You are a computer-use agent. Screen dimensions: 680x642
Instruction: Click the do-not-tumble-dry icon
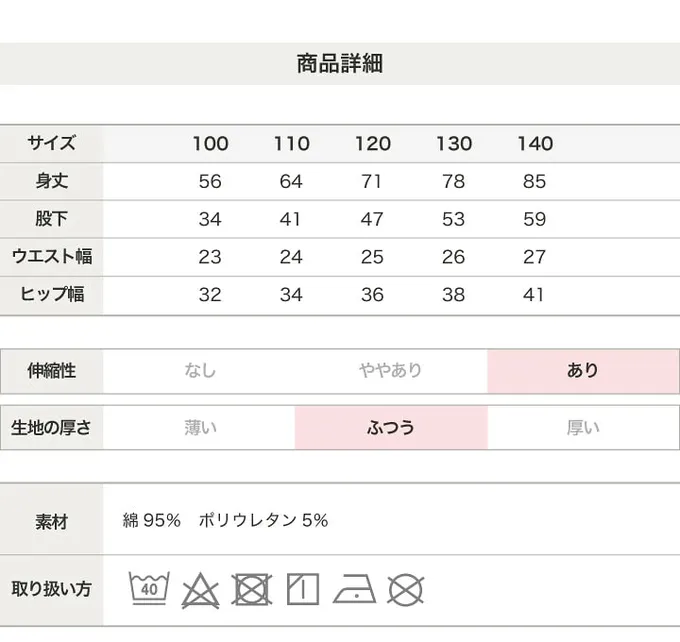(x=252, y=590)
